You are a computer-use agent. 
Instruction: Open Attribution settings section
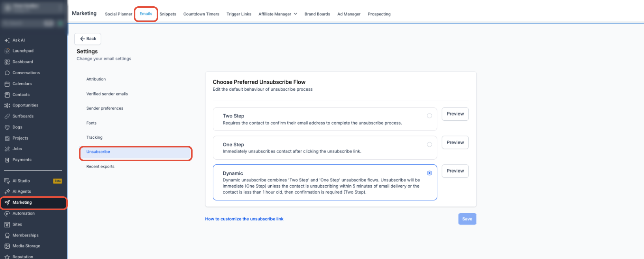tap(96, 79)
